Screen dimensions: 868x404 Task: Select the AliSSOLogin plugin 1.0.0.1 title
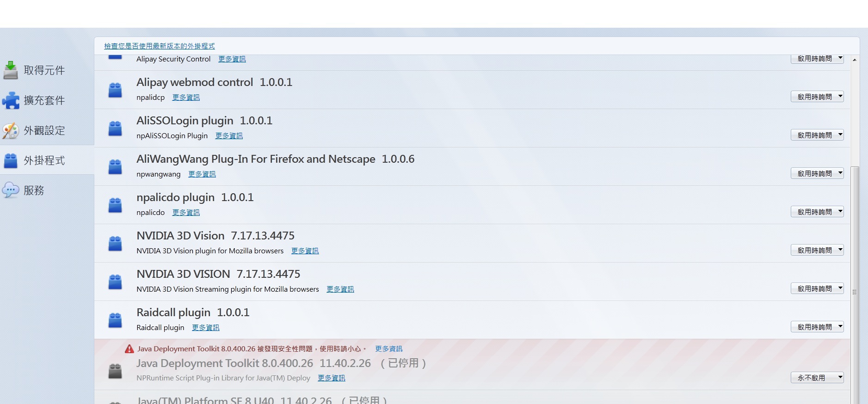pyautogui.click(x=204, y=121)
